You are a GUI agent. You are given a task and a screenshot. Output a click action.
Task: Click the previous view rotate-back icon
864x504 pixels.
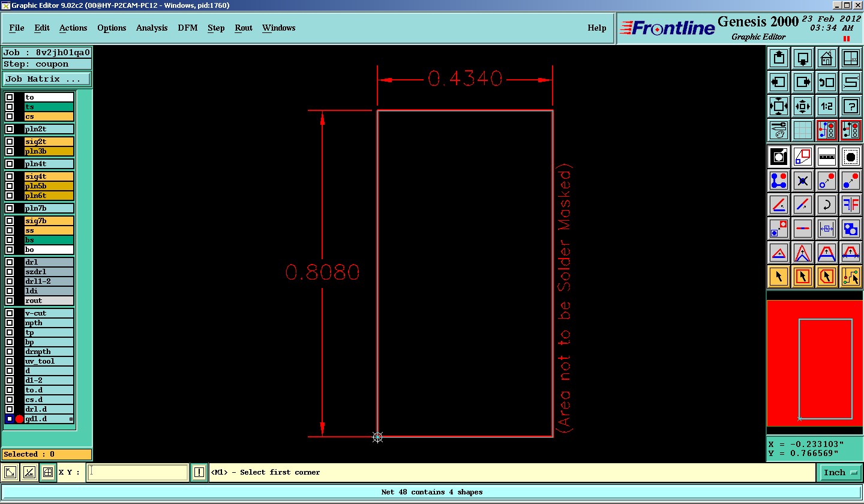point(827,82)
